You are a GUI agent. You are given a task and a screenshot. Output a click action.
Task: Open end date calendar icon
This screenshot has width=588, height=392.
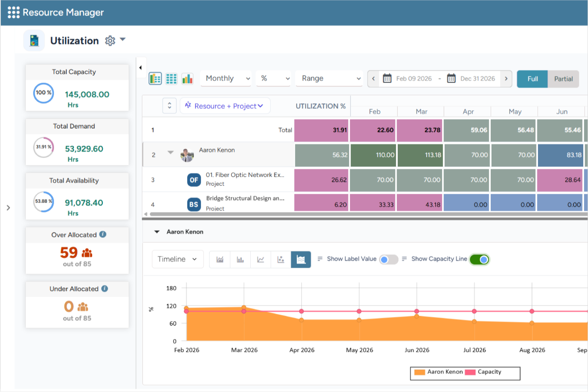pos(451,78)
